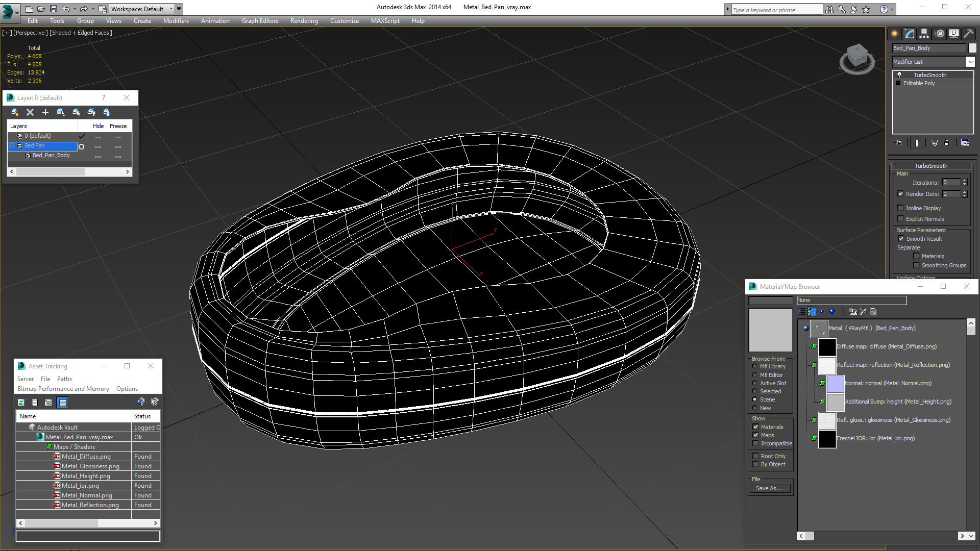Click the favorites star icon in top bar
Viewport: 980px width, 551px height.
[866, 9]
